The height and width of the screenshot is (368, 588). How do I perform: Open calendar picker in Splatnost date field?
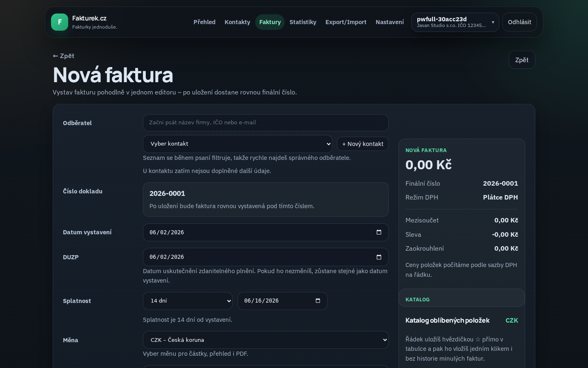point(318,301)
